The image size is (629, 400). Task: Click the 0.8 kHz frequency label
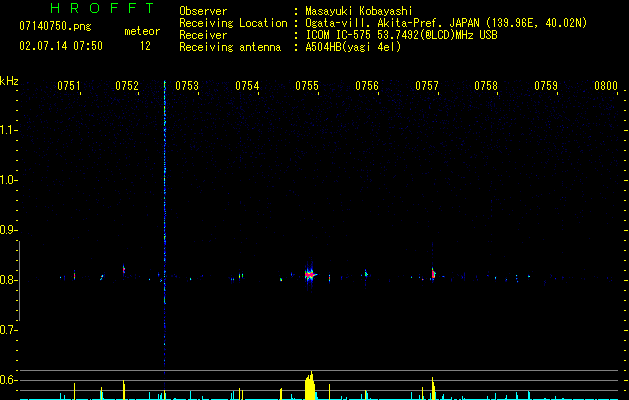(8, 280)
